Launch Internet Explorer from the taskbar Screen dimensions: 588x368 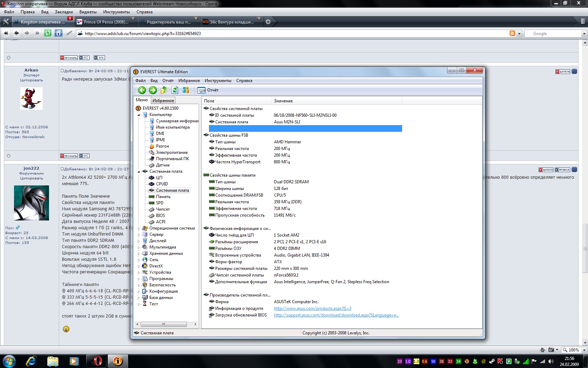pyautogui.click(x=31, y=361)
